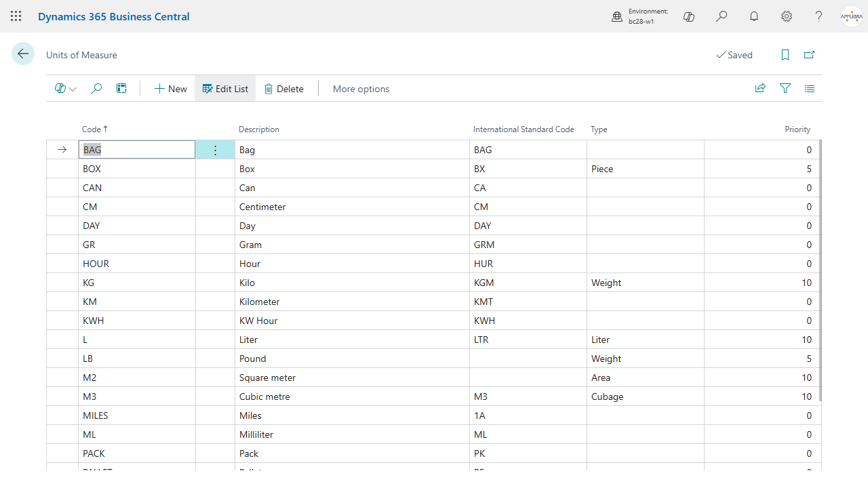Share the list via share icon

coord(760,88)
